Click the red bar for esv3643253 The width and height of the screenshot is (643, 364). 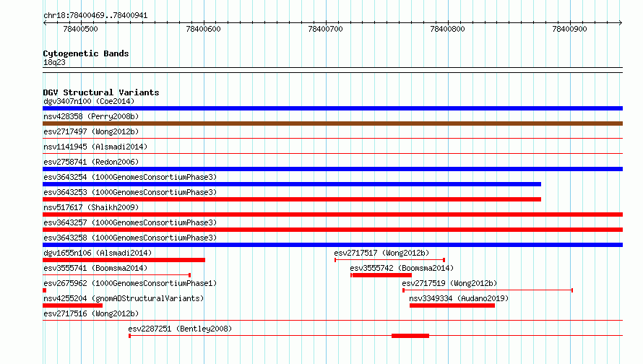pos(292,199)
